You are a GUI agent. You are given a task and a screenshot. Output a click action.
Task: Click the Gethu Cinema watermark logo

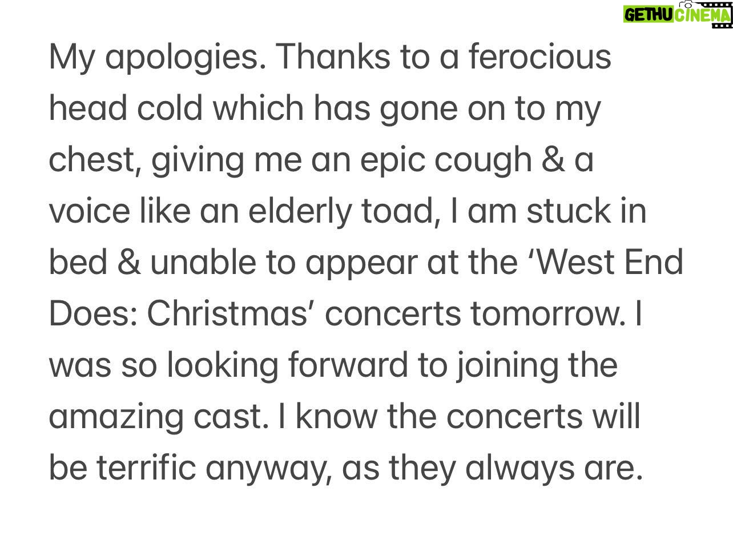click(677, 14)
